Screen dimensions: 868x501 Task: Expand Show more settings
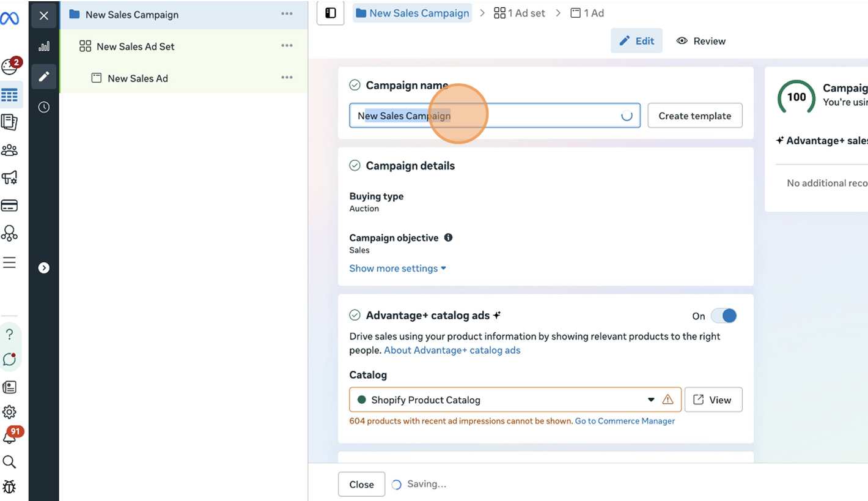(x=397, y=269)
